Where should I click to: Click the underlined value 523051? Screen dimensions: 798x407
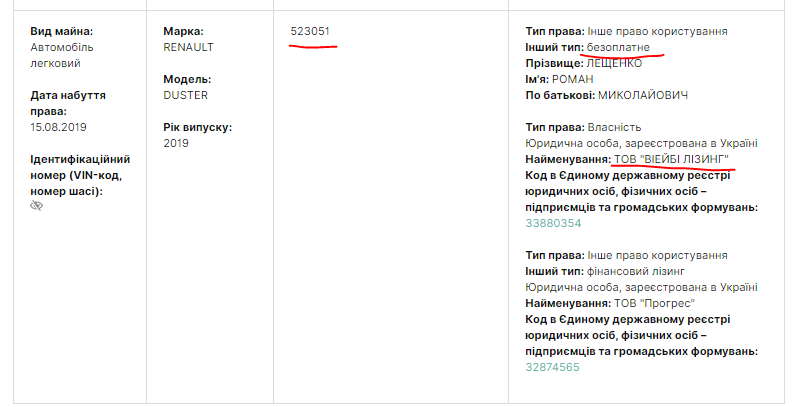(x=311, y=32)
